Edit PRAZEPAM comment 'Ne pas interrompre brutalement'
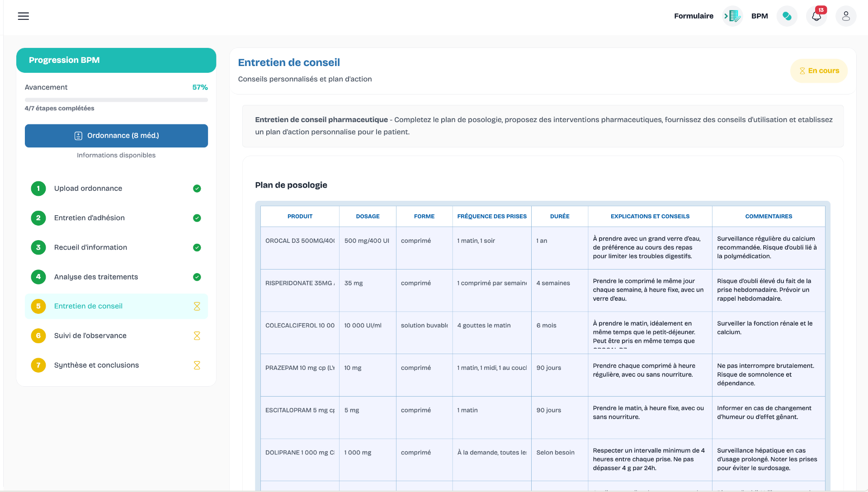 [769, 374]
